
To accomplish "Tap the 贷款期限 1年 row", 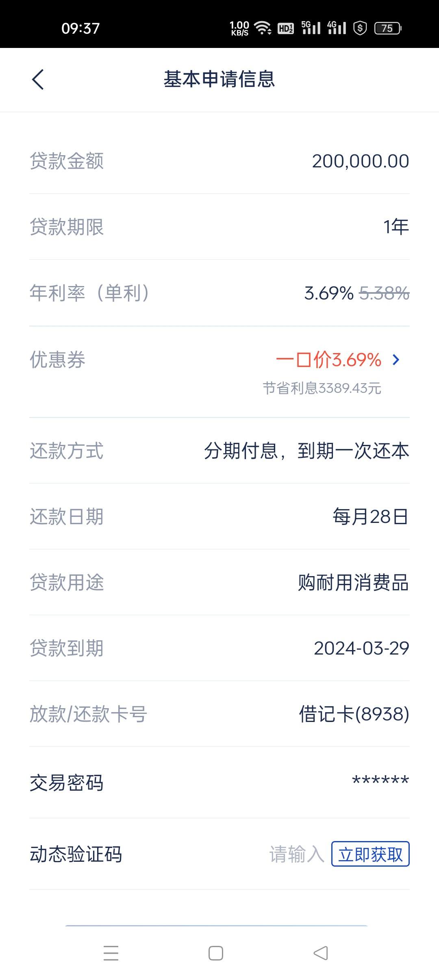I will (219, 227).
